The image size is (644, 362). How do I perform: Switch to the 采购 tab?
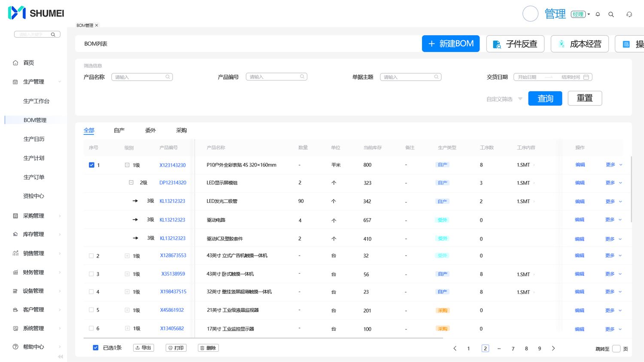tap(181, 130)
